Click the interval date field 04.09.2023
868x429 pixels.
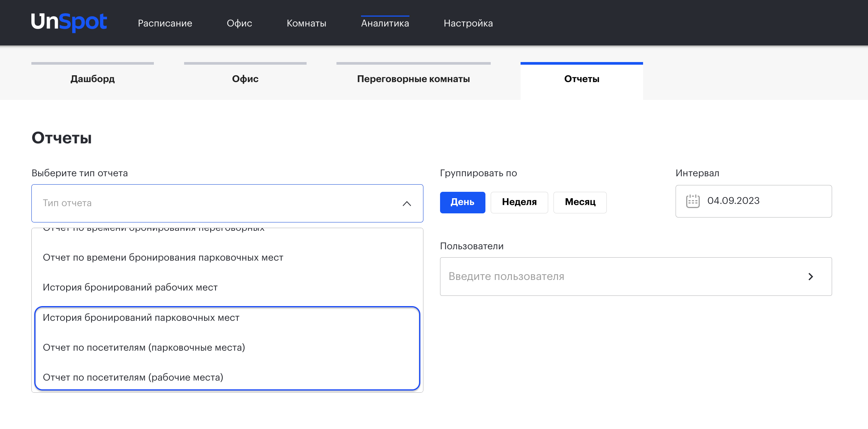click(x=754, y=201)
